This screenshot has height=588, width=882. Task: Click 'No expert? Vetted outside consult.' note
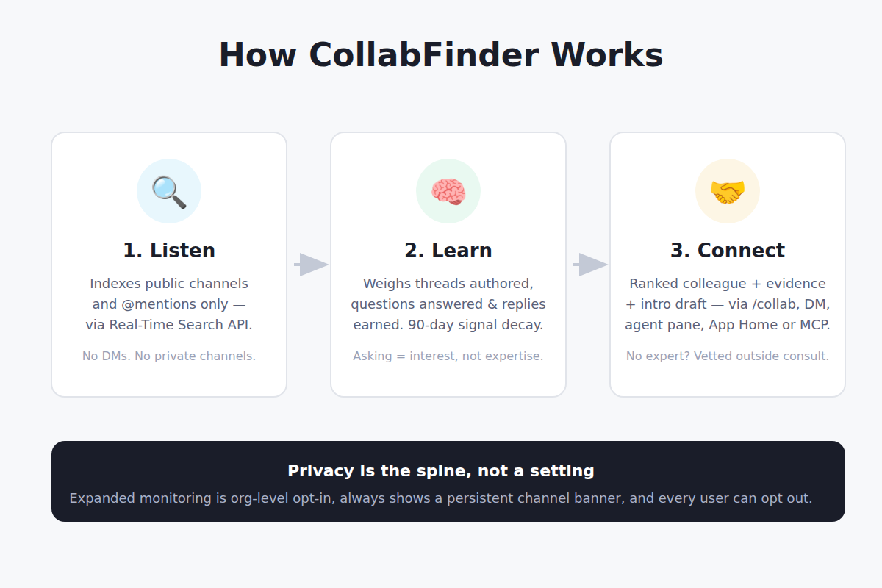[x=728, y=356]
